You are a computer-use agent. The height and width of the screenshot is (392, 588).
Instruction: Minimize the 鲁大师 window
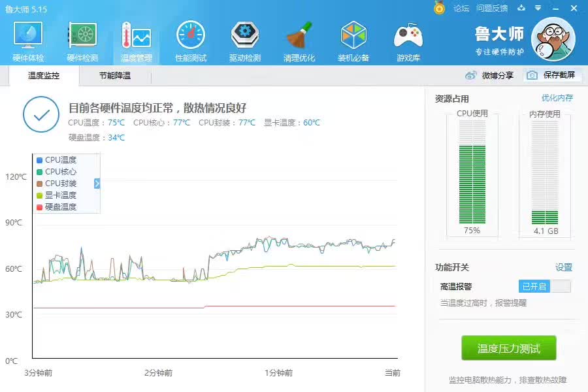coord(556,8)
